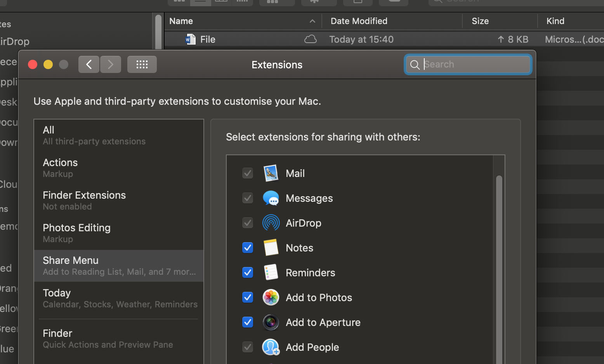Disable Add to Photos extension
The height and width of the screenshot is (364, 604).
248,297
